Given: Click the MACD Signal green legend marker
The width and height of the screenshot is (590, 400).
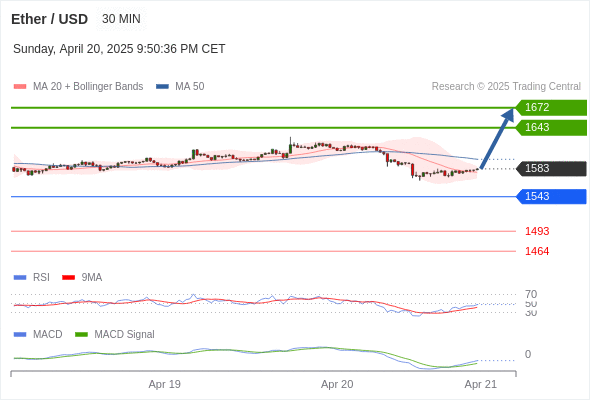Looking at the screenshot, I should coord(81,335).
